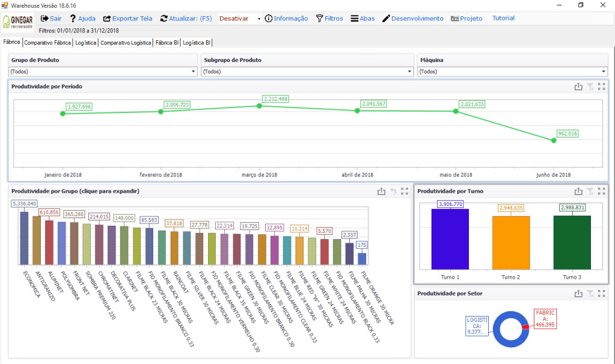Screen dimensions: 615x364
Task: Expand the Grupo de Produto dropdown
Action: pyautogui.click(x=193, y=71)
